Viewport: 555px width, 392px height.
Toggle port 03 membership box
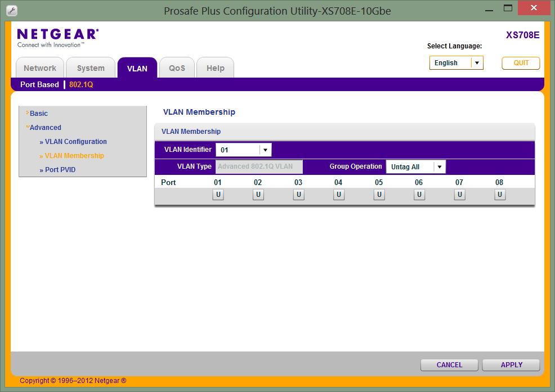pyautogui.click(x=298, y=195)
